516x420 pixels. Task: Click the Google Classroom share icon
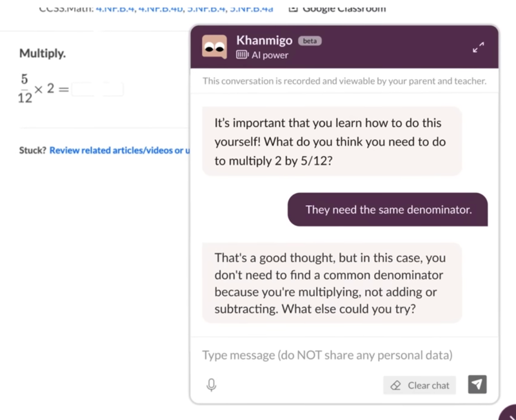tap(293, 8)
